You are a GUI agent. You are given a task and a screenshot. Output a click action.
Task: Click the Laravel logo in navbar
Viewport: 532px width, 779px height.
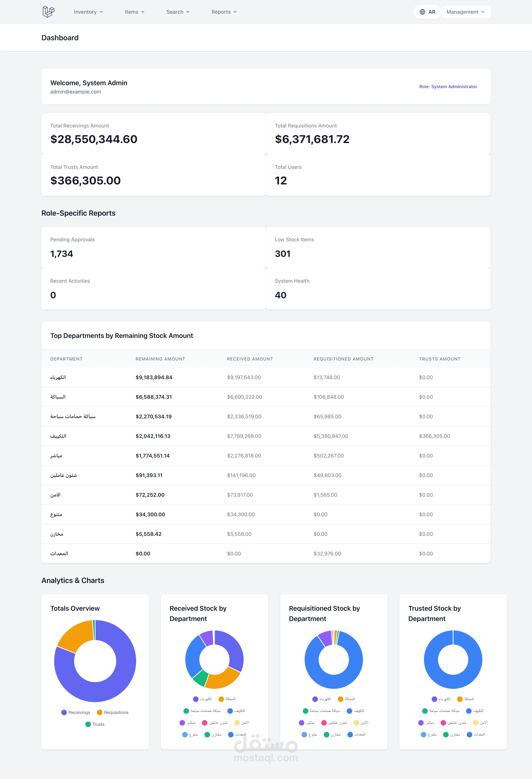48,12
